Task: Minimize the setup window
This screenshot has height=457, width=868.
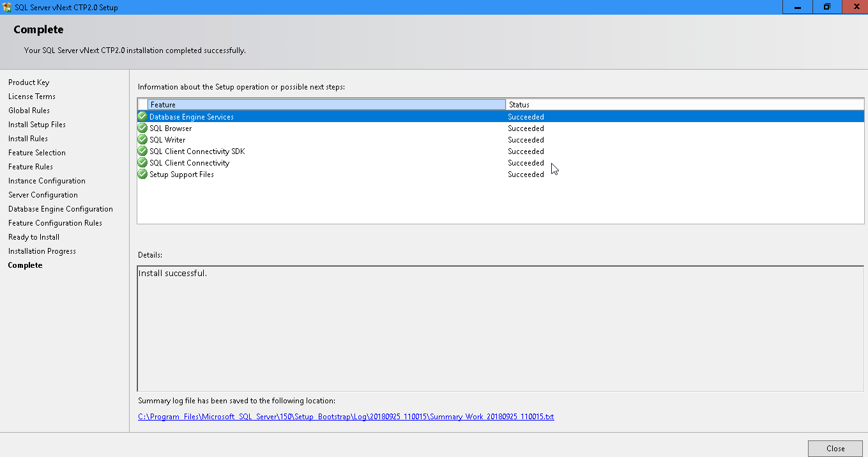Action: [x=797, y=6]
